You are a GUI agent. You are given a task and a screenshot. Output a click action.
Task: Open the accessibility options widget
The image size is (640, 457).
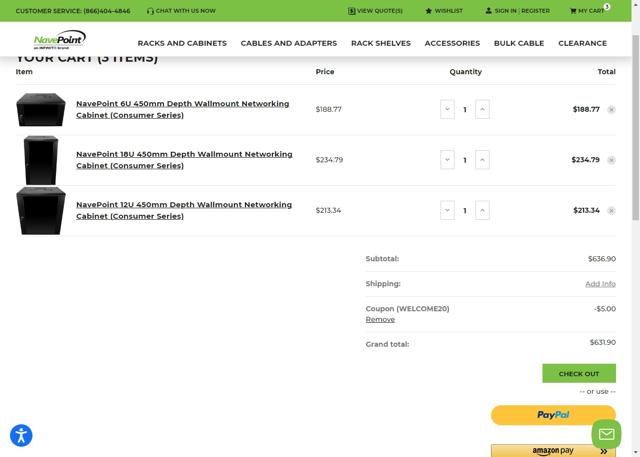[x=21, y=435]
